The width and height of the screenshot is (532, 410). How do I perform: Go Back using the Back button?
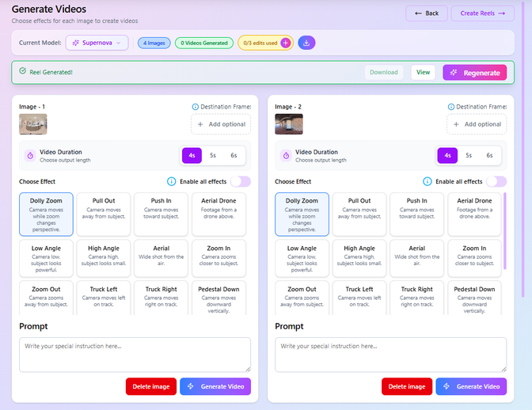[x=427, y=13]
